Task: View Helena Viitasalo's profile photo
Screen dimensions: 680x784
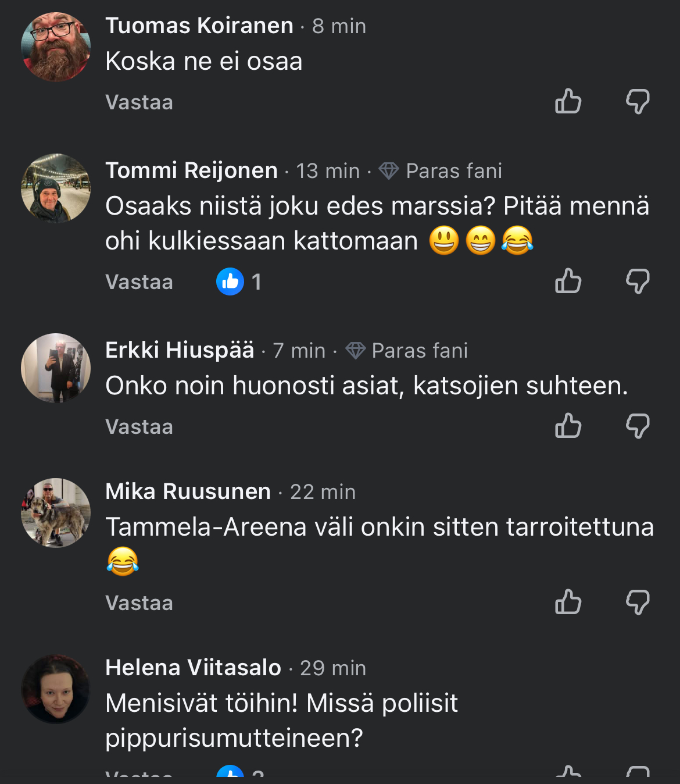Action: click(56, 689)
